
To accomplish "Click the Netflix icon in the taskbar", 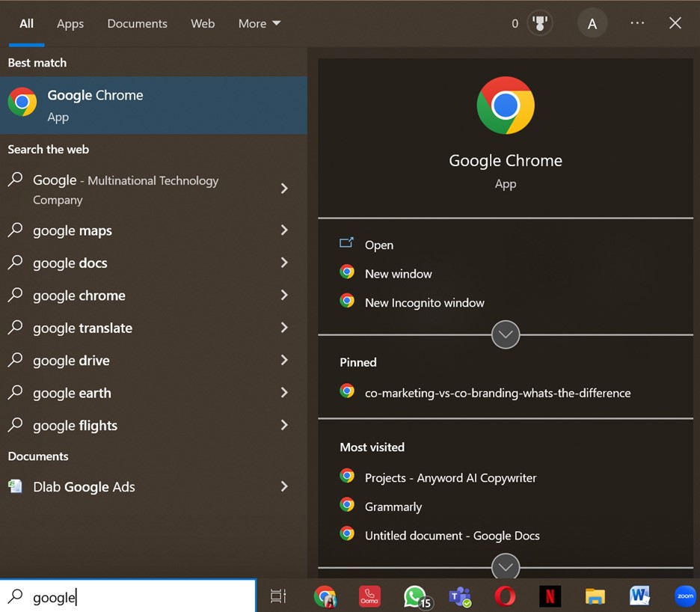I will [550, 596].
